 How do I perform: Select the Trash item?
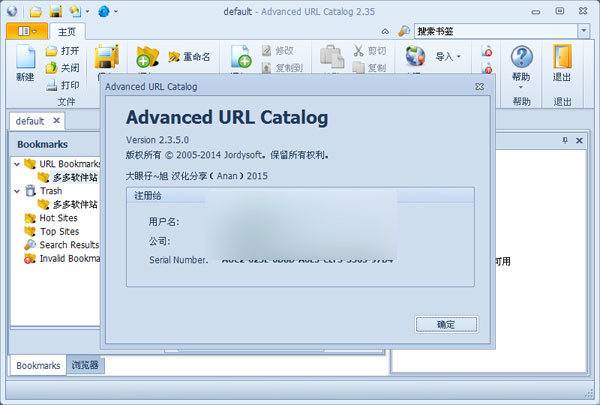[x=43, y=191]
